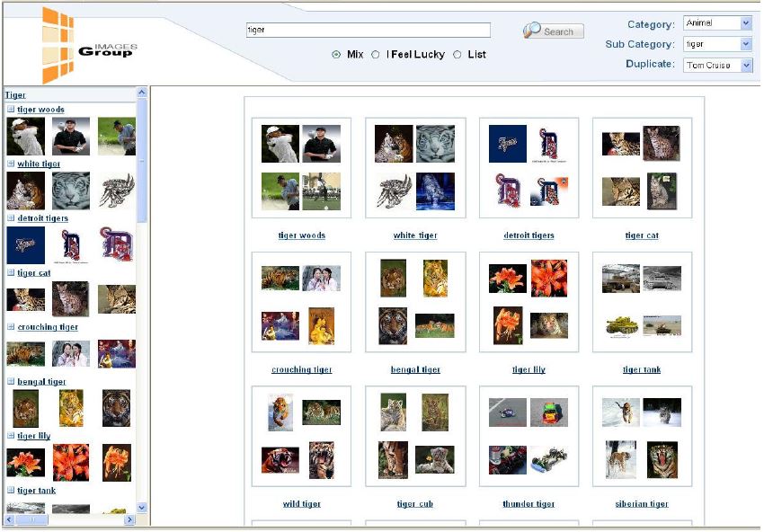
Task: Open the siberian tiger link in grid
Action: pos(641,504)
